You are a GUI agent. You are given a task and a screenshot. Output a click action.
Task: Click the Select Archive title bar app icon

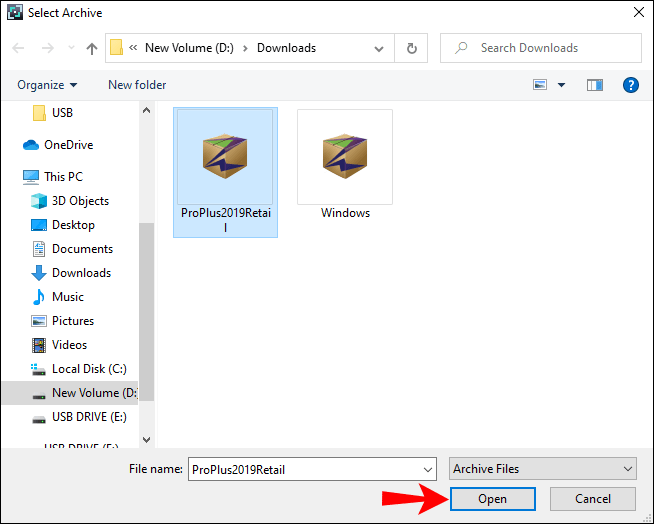coord(15,13)
